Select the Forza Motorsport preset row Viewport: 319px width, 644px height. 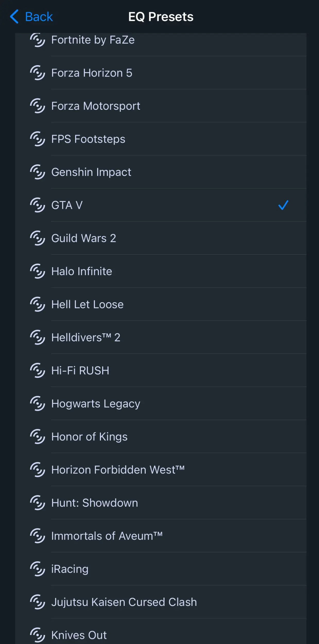tap(161, 106)
